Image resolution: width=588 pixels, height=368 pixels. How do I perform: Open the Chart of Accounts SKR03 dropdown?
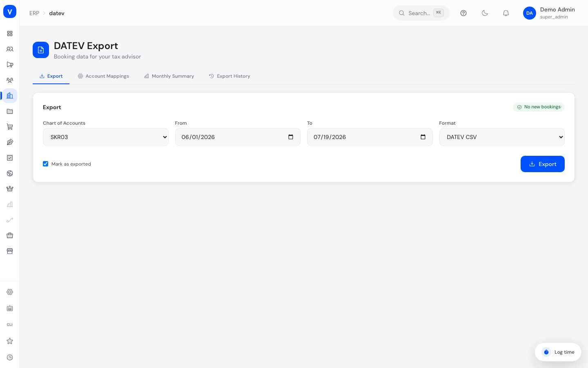tap(106, 137)
